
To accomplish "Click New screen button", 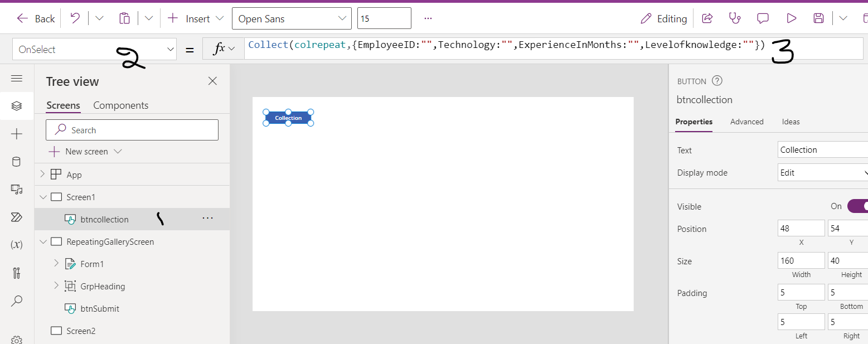I will coord(85,152).
